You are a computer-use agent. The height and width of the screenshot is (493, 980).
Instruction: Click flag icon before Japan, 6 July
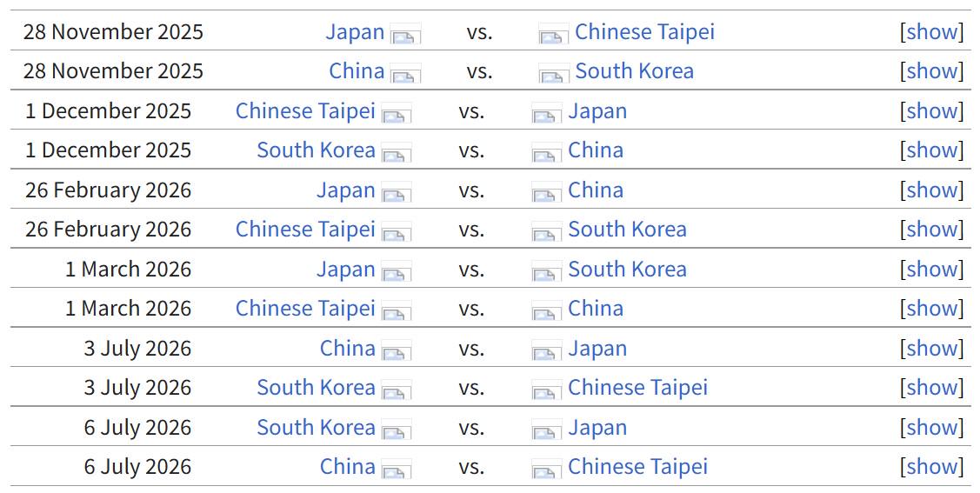pos(546,431)
